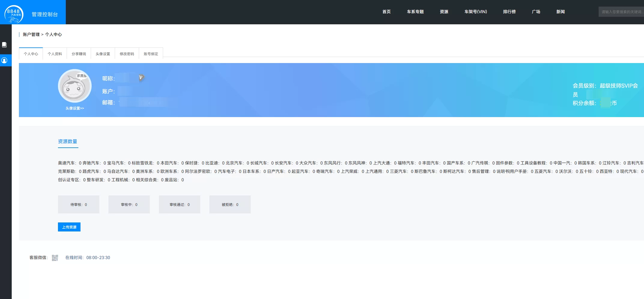Click the V verified badge by nickname

click(141, 78)
